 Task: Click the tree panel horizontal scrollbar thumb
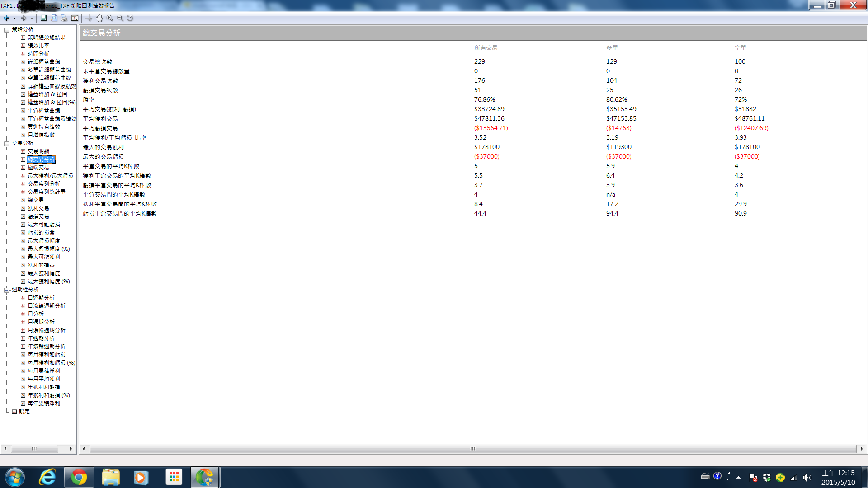34,449
